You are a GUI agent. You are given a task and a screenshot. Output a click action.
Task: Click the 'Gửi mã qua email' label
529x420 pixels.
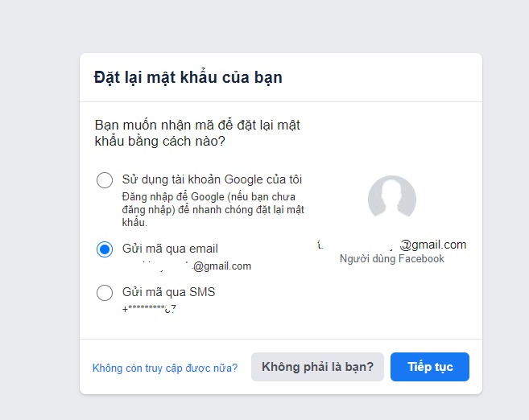pos(170,249)
